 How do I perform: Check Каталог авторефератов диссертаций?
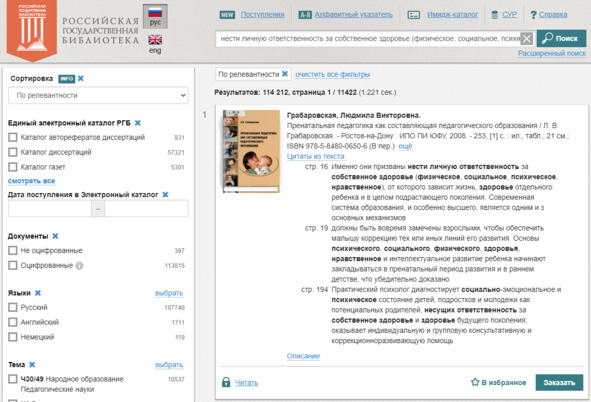(x=13, y=137)
